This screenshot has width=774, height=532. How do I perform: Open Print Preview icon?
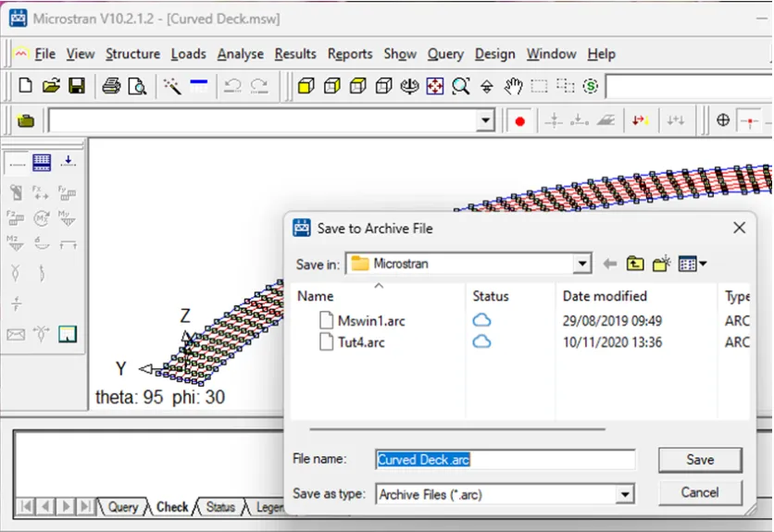137,86
